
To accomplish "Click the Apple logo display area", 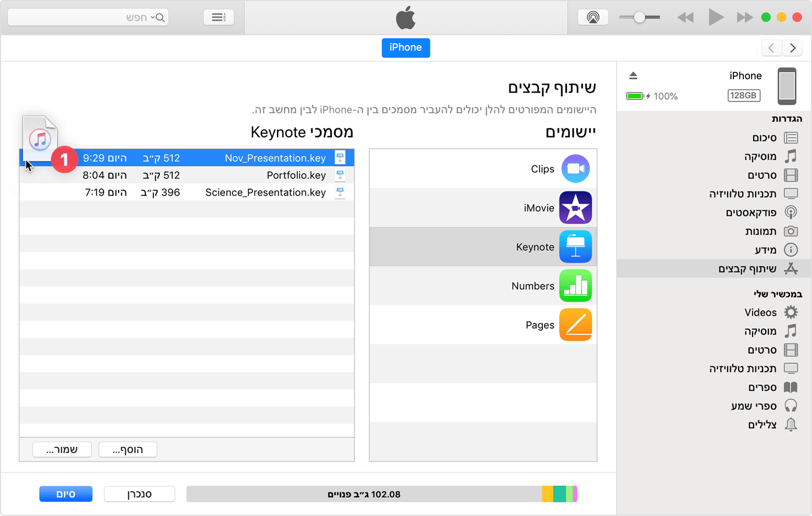I will tap(405, 18).
